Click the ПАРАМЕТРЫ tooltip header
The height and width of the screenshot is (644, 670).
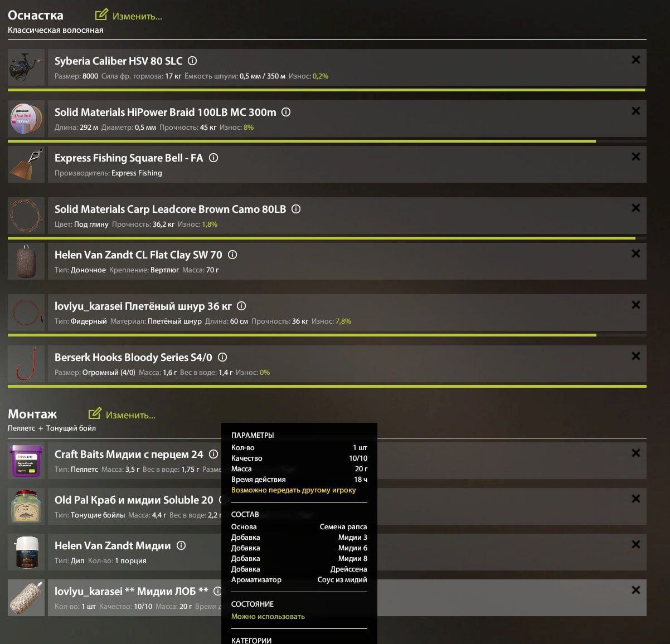253,435
